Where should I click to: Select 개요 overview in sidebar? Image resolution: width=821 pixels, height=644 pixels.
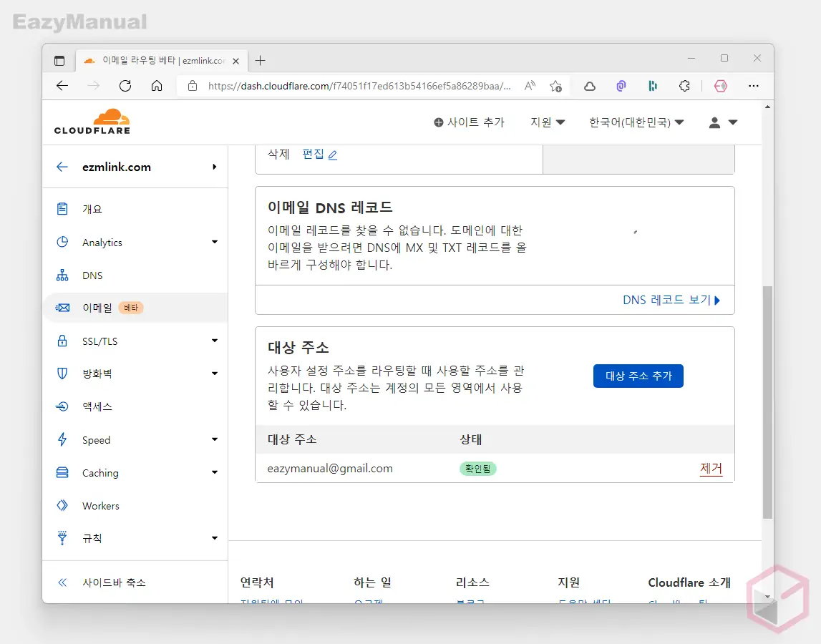[x=92, y=209]
